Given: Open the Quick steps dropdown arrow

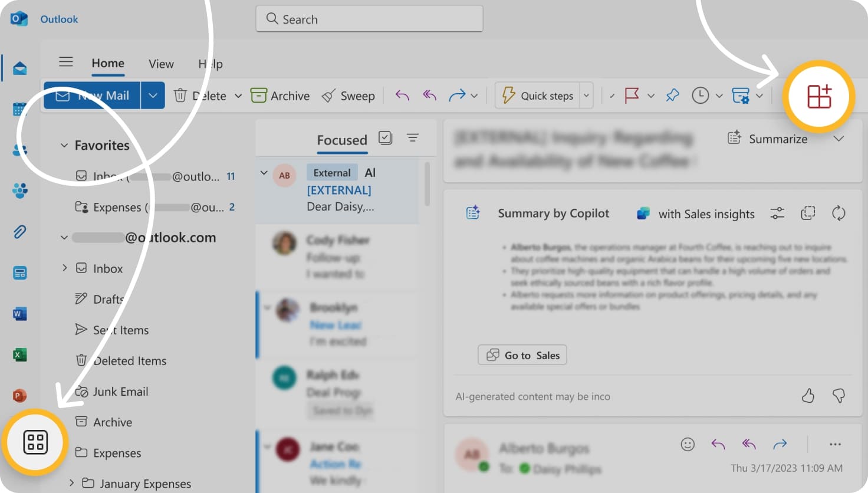Looking at the screenshot, I should (586, 96).
